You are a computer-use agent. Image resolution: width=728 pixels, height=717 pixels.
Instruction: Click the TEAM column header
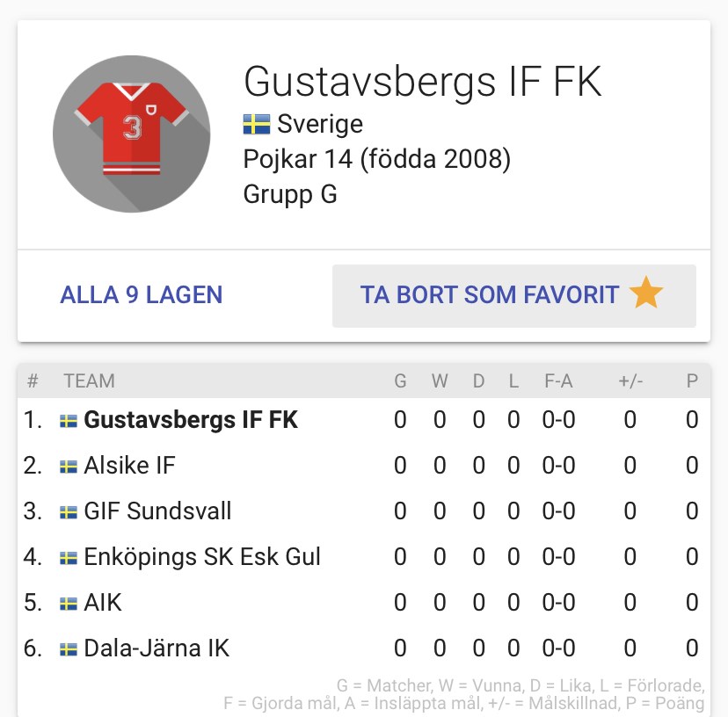point(89,381)
